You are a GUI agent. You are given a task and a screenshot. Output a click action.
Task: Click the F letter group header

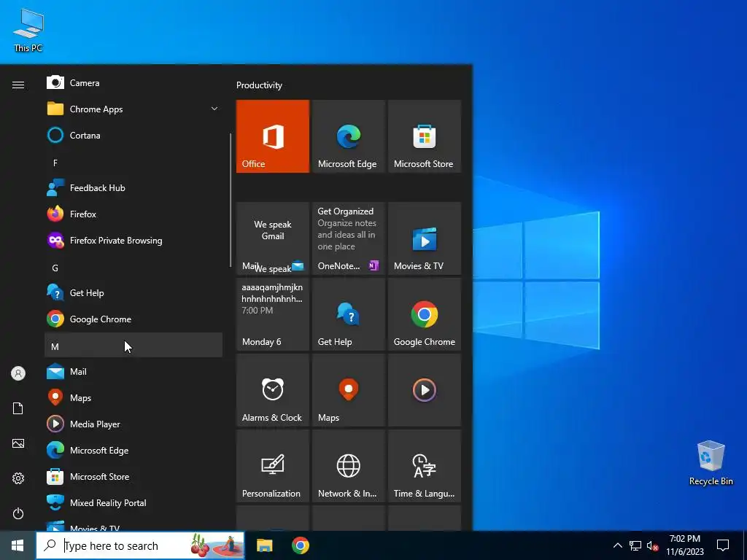coord(133,163)
